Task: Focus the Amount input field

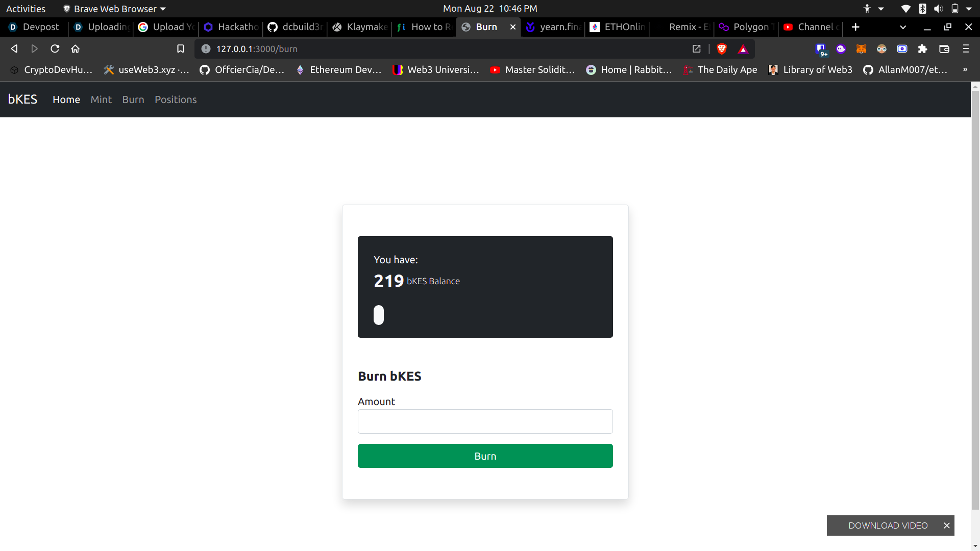Action: 485,421
